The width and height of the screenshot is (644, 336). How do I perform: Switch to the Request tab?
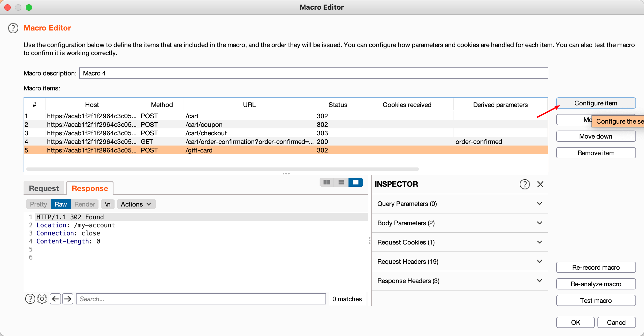pos(44,188)
